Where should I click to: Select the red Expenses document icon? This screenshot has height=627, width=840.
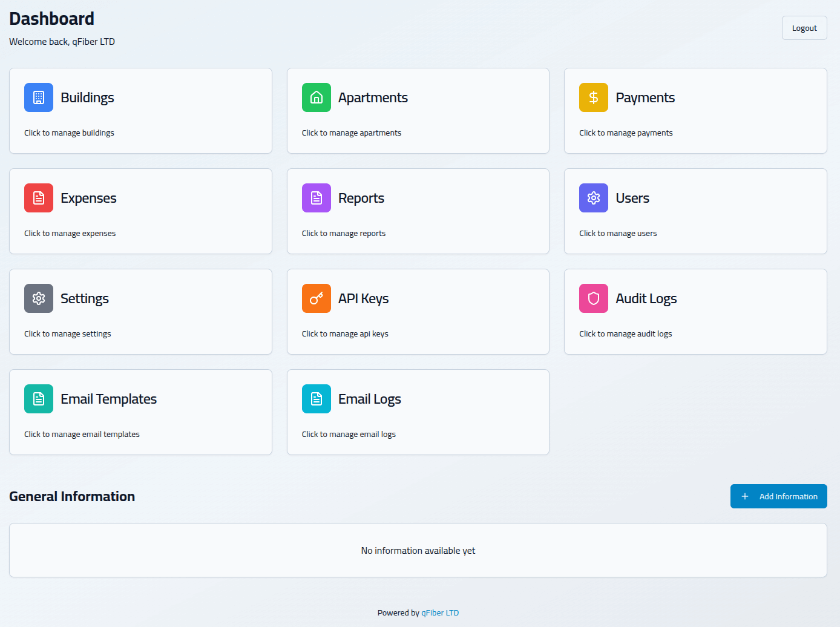39,198
